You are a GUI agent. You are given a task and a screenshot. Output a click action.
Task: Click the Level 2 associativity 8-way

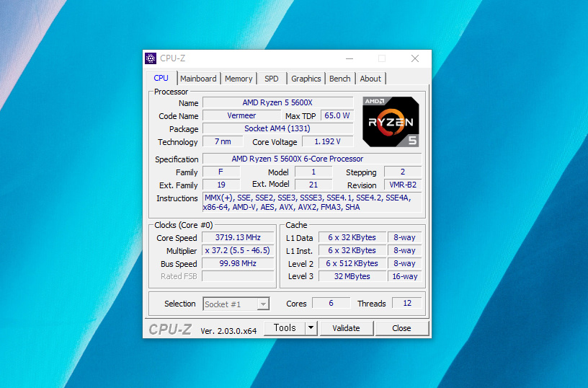point(405,263)
